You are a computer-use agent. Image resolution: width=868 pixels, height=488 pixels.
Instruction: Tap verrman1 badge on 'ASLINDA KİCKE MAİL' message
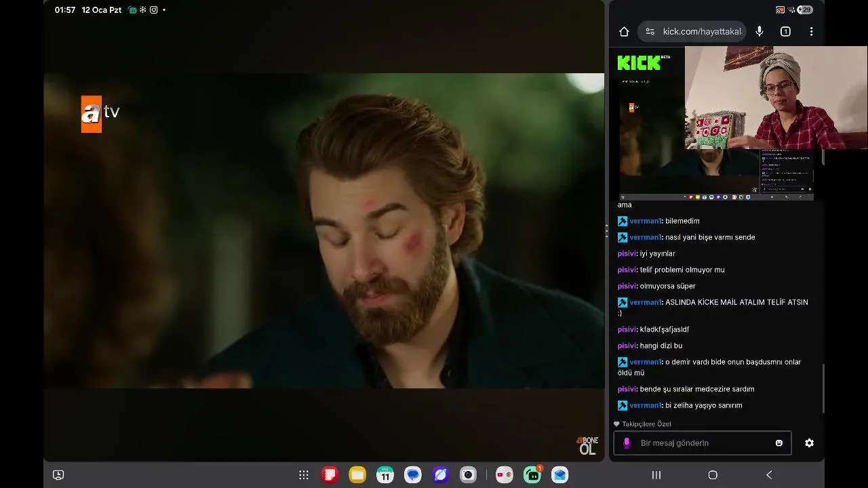click(623, 302)
